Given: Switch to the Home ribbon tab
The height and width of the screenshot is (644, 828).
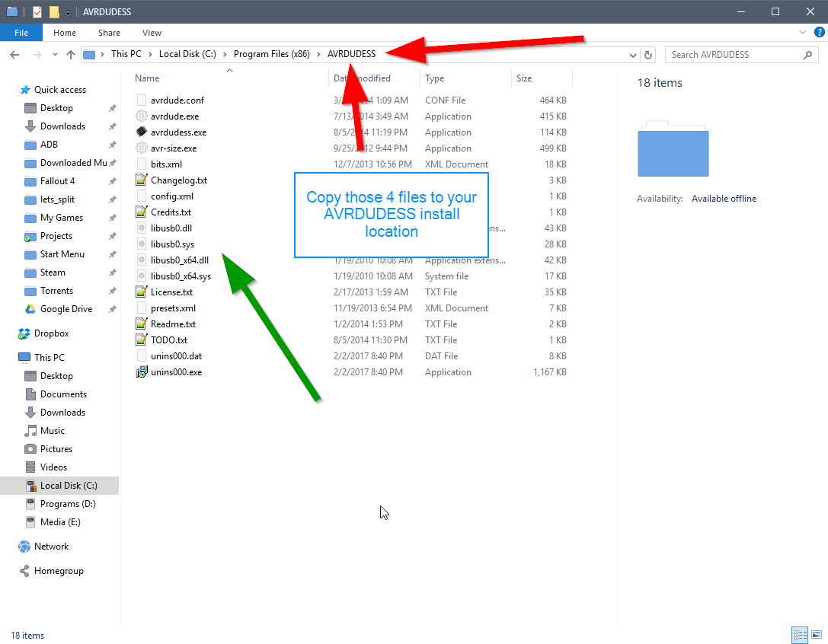Looking at the screenshot, I should coord(65,33).
